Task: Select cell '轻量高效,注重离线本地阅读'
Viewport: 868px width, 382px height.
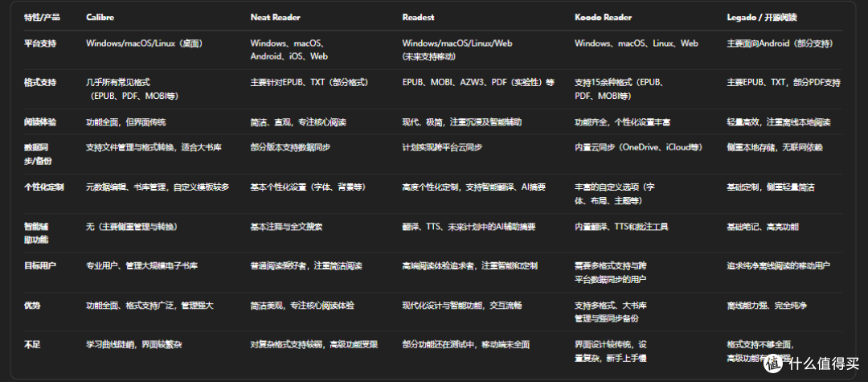Action: (x=778, y=121)
